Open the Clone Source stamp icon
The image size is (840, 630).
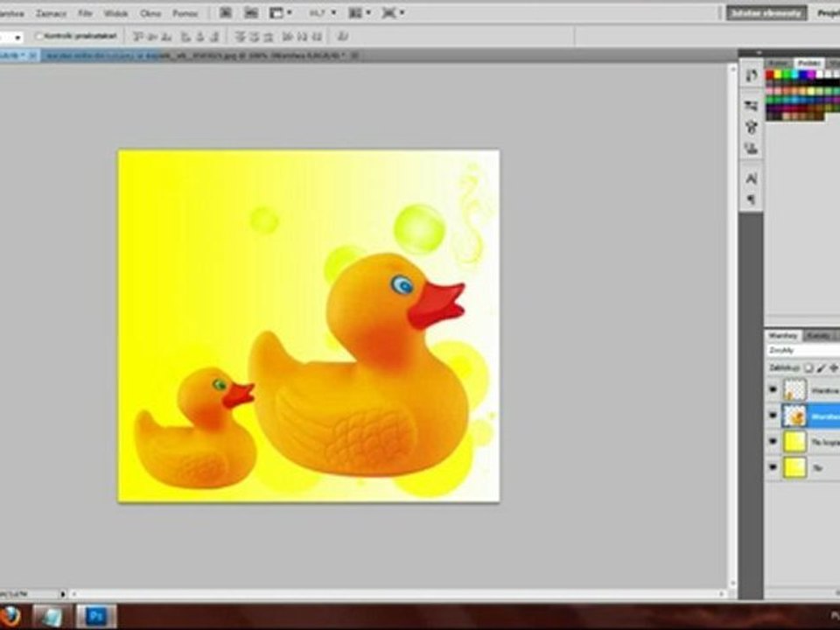coord(751,149)
